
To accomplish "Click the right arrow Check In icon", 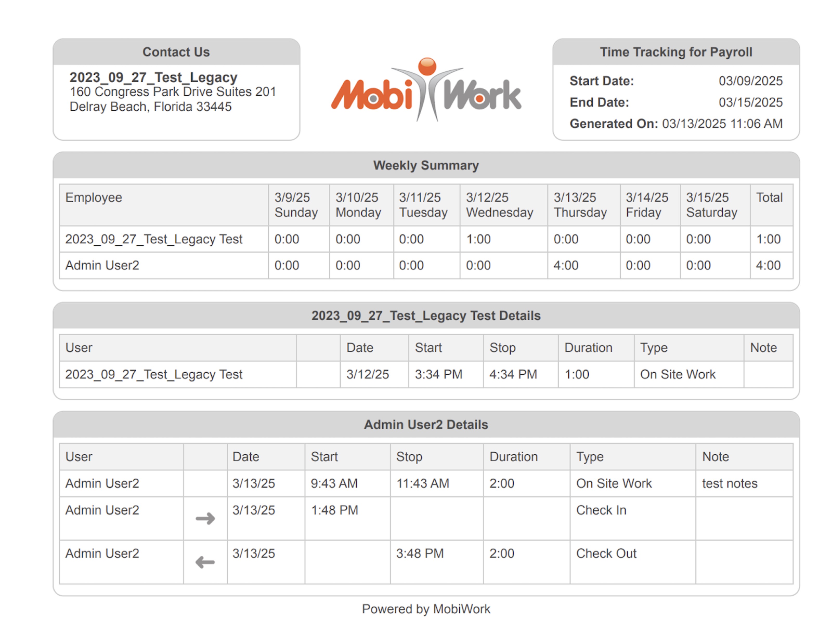I will [x=205, y=518].
